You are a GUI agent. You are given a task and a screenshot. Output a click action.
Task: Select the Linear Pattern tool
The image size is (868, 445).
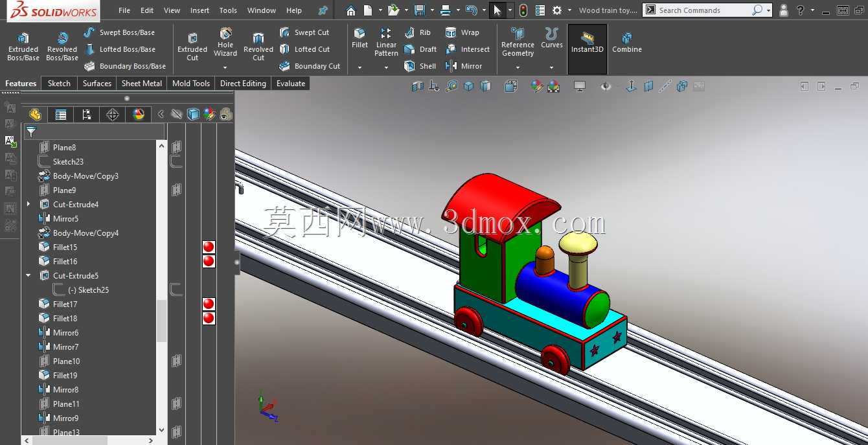[x=386, y=42]
